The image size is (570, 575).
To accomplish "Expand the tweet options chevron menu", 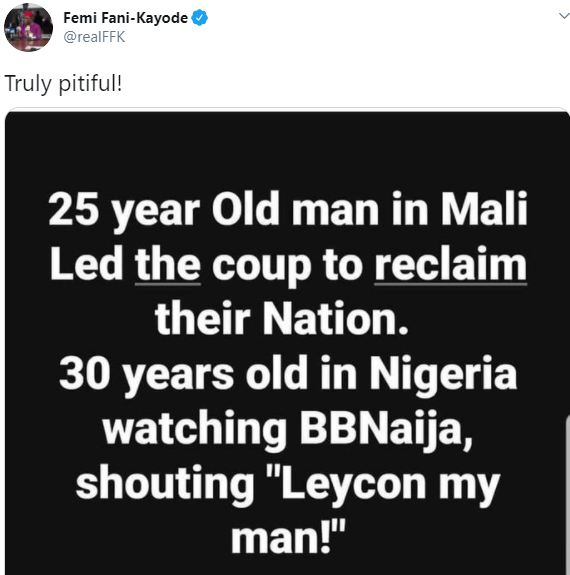I will (x=564, y=16).
